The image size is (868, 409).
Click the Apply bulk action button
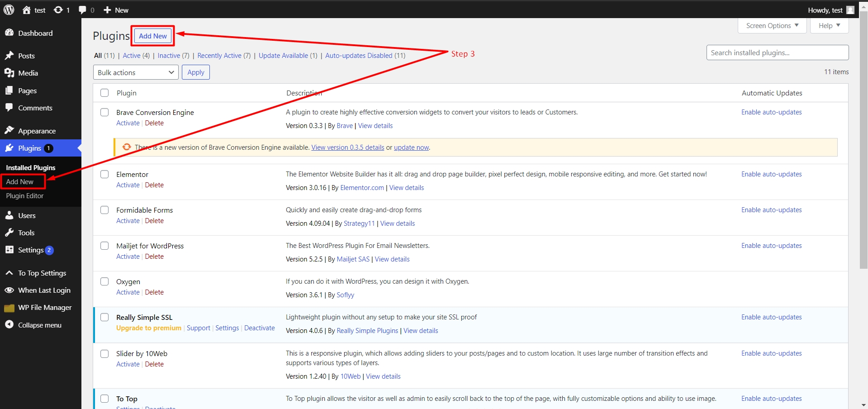tap(196, 72)
